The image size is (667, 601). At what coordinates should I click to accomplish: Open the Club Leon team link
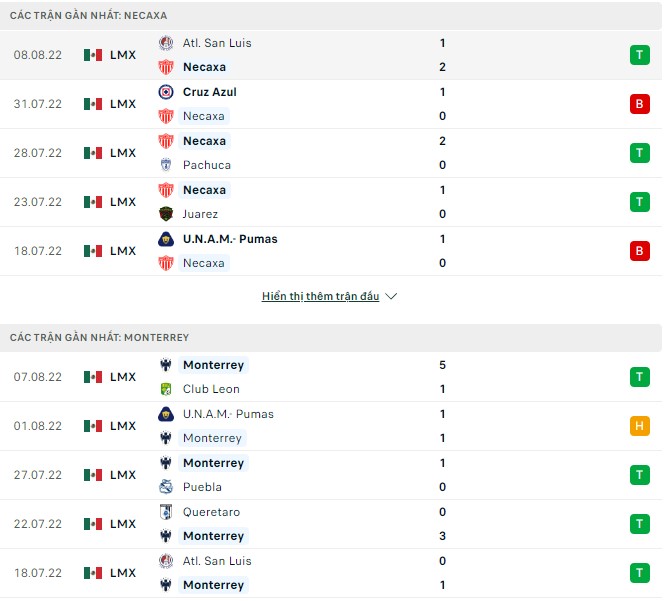click(x=211, y=389)
